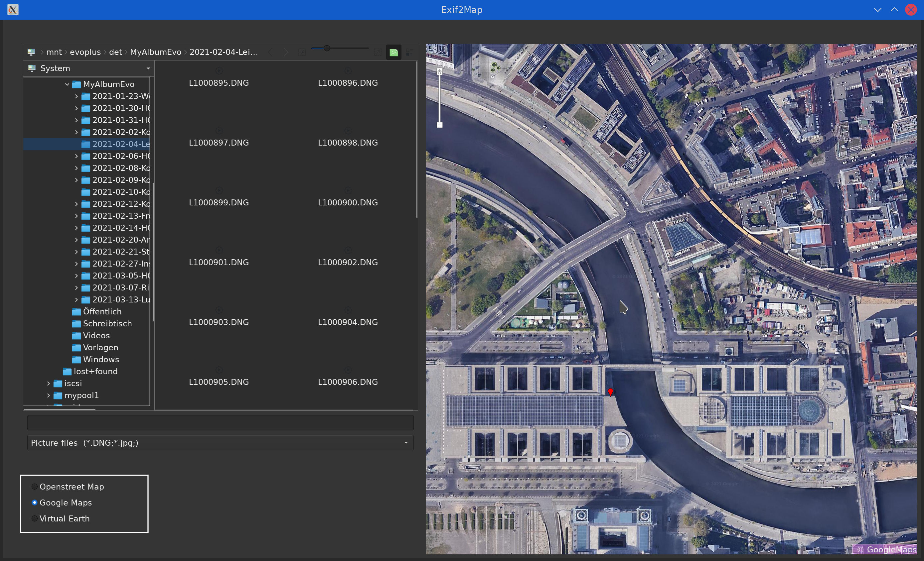Viewport: 924px width, 561px height.
Task: Select file L1000904.DNG
Action: point(348,322)
